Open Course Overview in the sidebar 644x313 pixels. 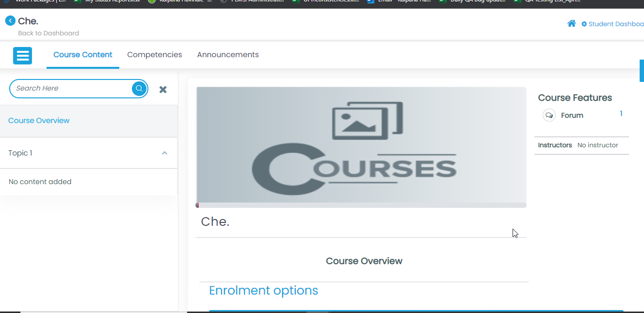39,121
